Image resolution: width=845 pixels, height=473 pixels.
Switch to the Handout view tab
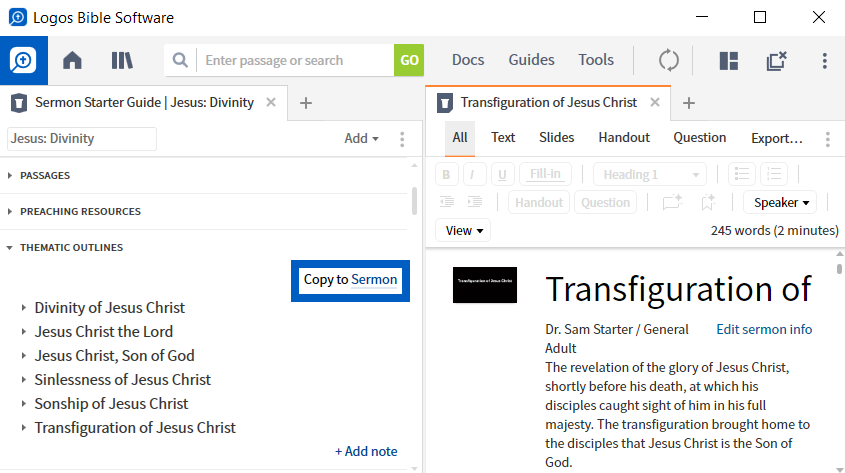pos(624,138)
